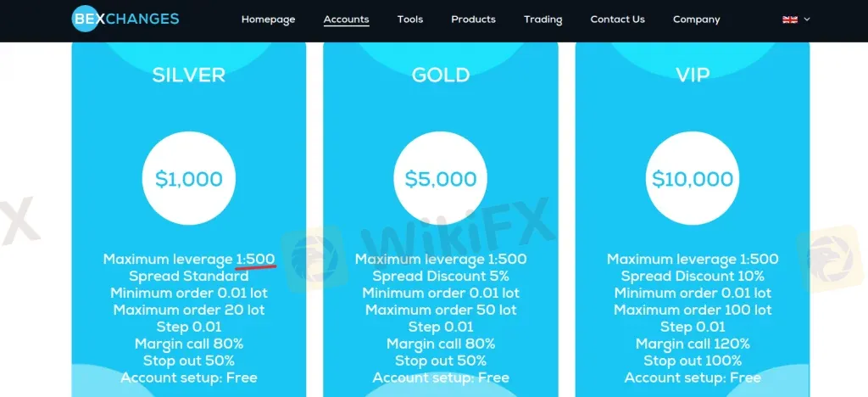Open the Trading menu
868x397 pixels.
[x=542, y=20]
